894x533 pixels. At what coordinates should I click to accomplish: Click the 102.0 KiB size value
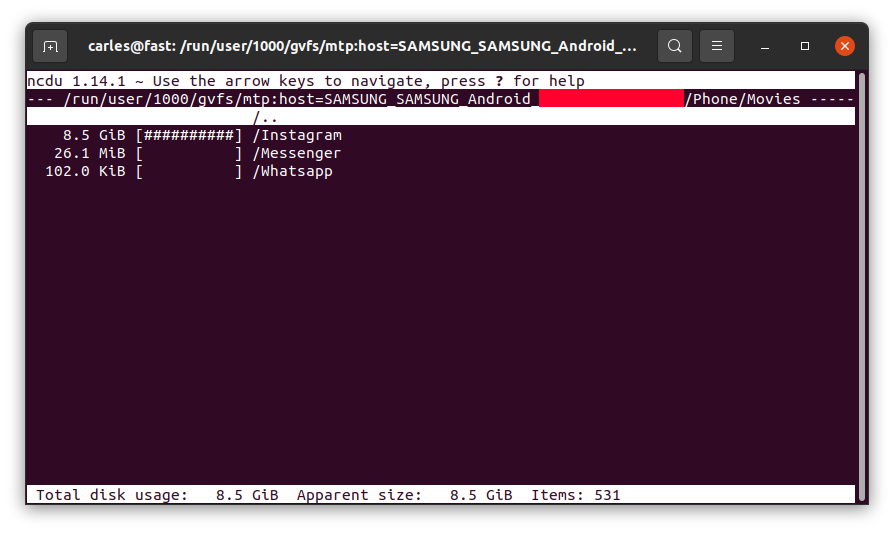pos(85,172)
